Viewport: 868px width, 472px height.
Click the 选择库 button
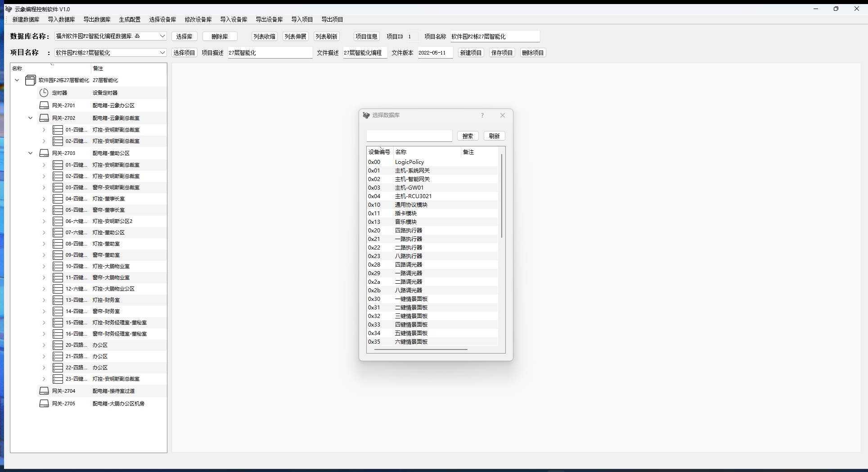184,36
